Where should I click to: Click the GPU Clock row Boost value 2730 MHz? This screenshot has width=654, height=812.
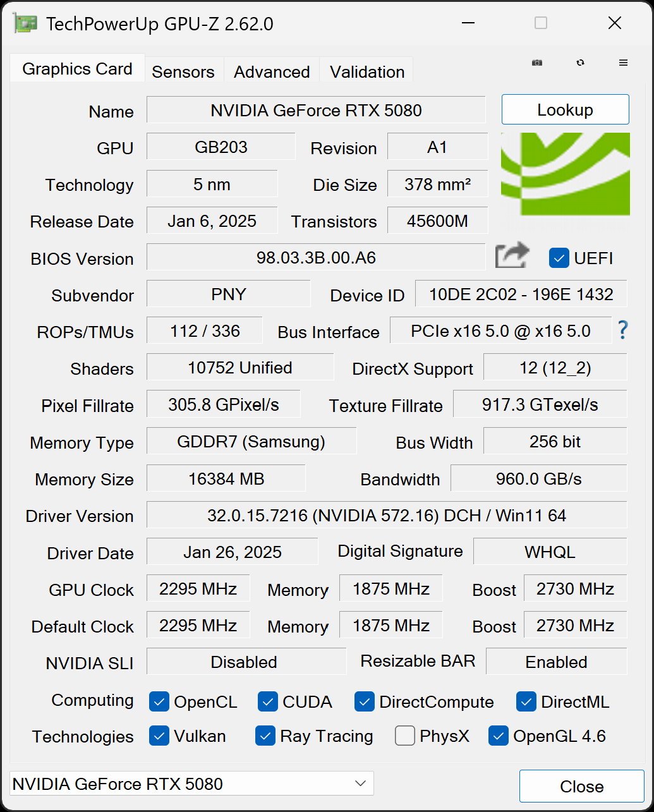pos(576,588)
